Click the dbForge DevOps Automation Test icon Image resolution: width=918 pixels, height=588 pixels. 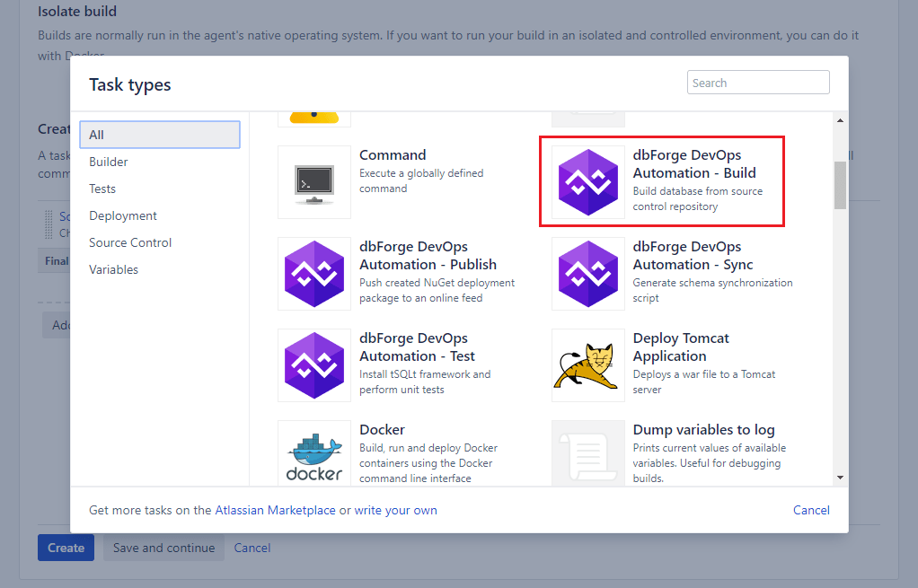pos(314,365)
